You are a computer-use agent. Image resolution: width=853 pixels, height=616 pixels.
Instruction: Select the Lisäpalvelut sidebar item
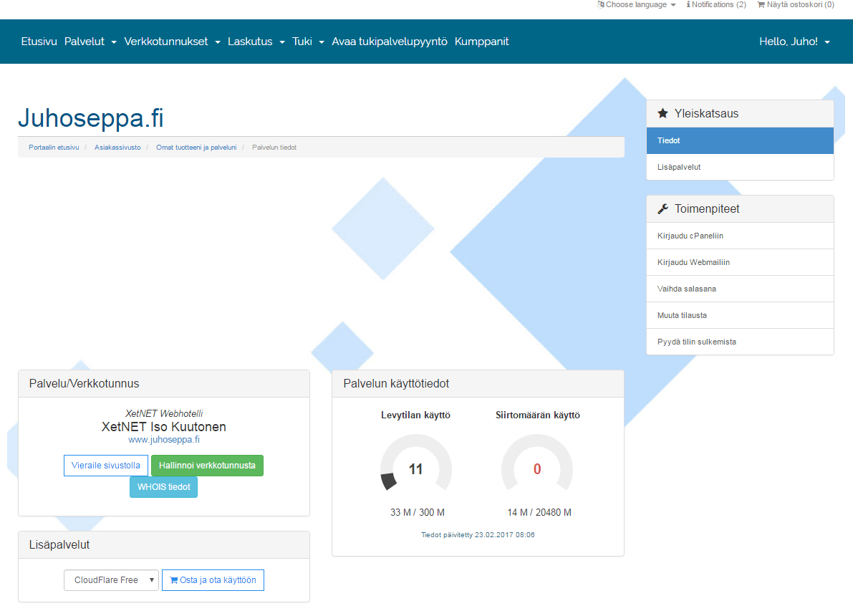(679, 167)
